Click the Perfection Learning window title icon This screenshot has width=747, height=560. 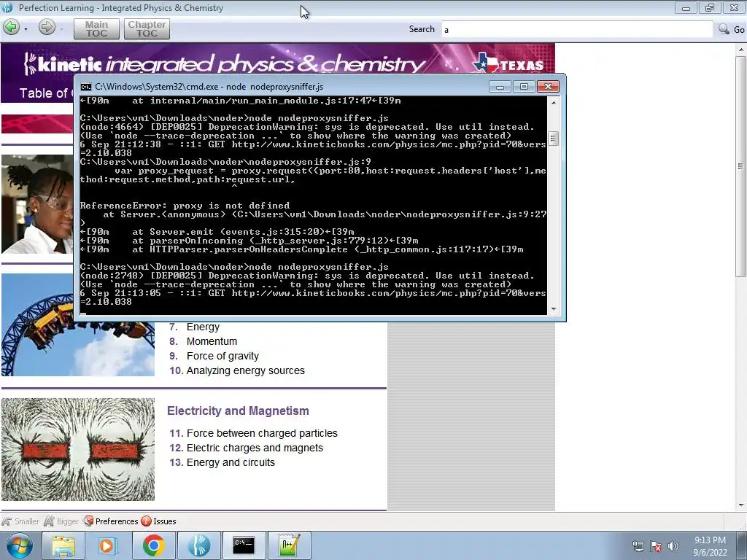[x=7, y=7]
